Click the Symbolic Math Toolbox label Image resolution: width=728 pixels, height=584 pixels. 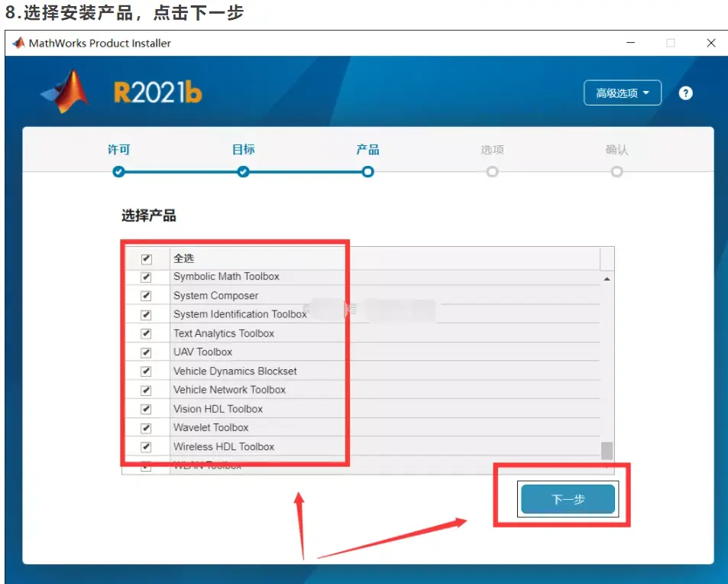(226, 277)
